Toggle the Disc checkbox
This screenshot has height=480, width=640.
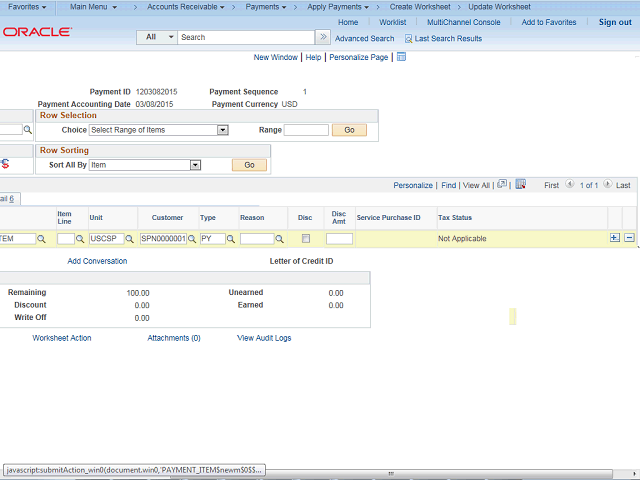pyautogui.click(x=306, y=239)
